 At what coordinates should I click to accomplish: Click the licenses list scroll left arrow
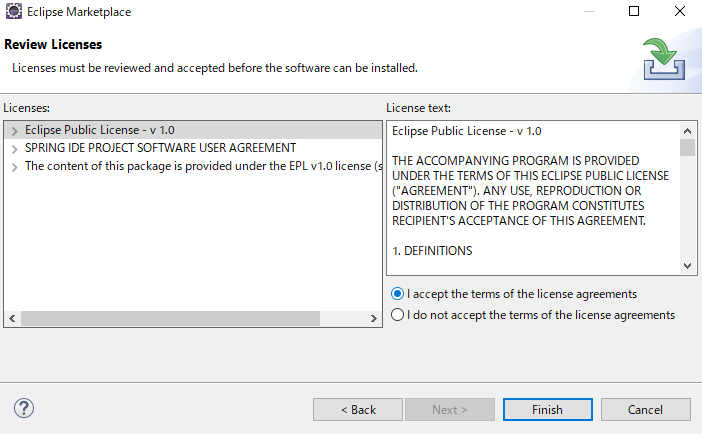point(12,318)
